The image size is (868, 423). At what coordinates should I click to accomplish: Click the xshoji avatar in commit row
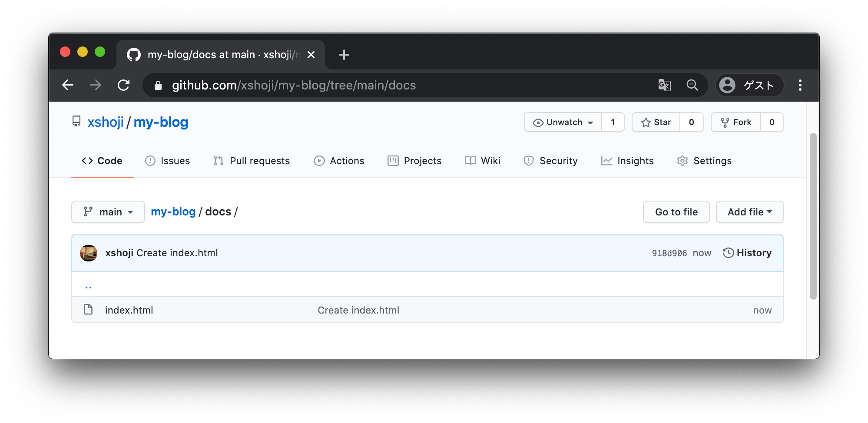point(89,253)
